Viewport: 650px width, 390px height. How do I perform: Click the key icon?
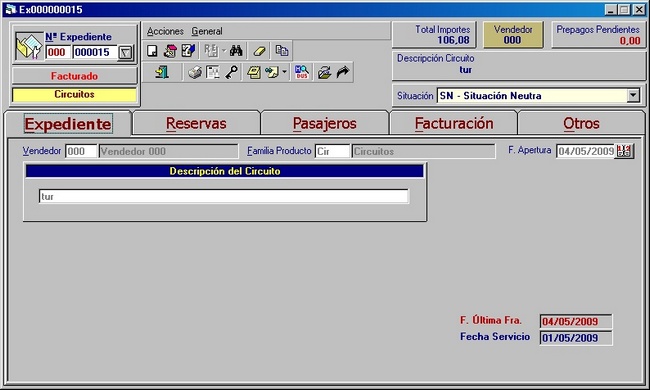(231, 73)
